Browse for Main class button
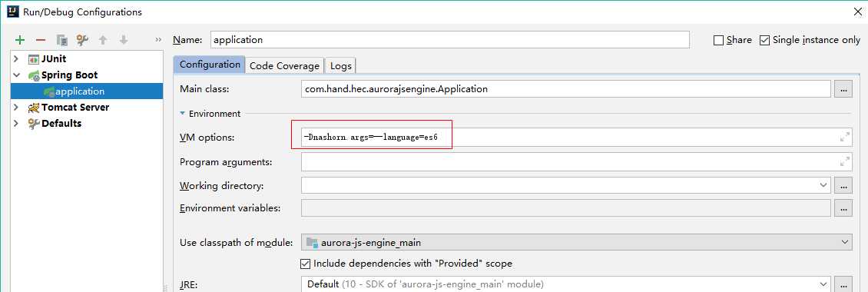The image size is (868, 292). click(843, 89)
